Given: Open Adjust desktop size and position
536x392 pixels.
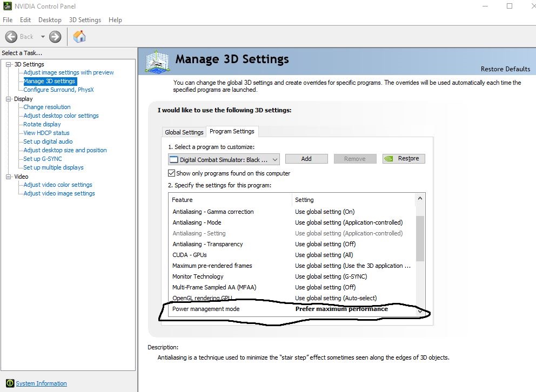Looking at the screenshot, I should [x=65, y=150].
